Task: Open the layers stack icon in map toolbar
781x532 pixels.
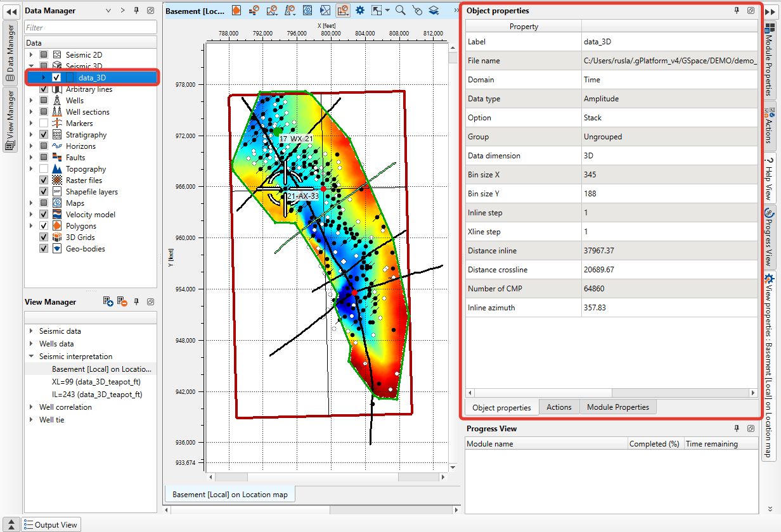Action: coord(434,10)
